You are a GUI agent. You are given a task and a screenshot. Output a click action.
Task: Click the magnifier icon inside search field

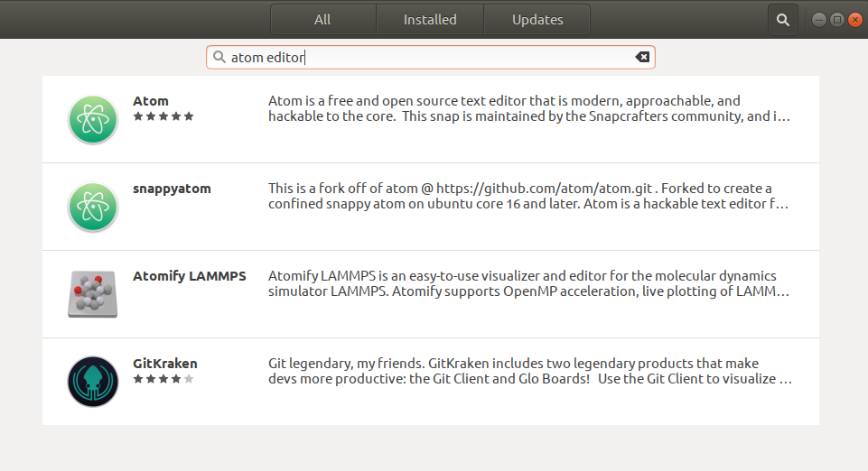[219, 57]
